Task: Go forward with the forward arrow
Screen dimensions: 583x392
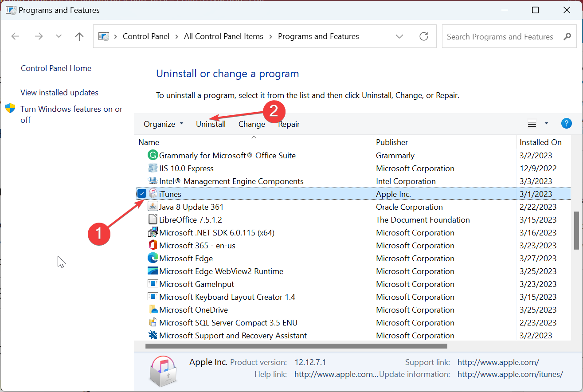Action: tap(39, 36)
